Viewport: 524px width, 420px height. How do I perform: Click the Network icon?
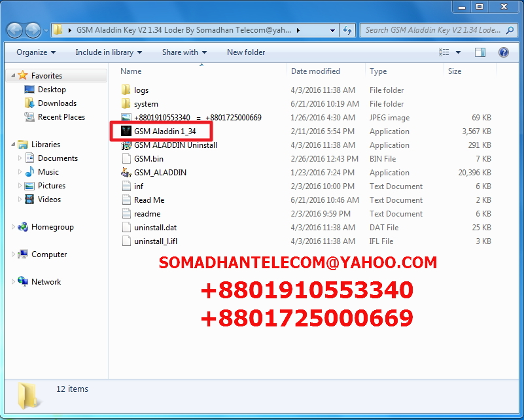coord(23,281)
